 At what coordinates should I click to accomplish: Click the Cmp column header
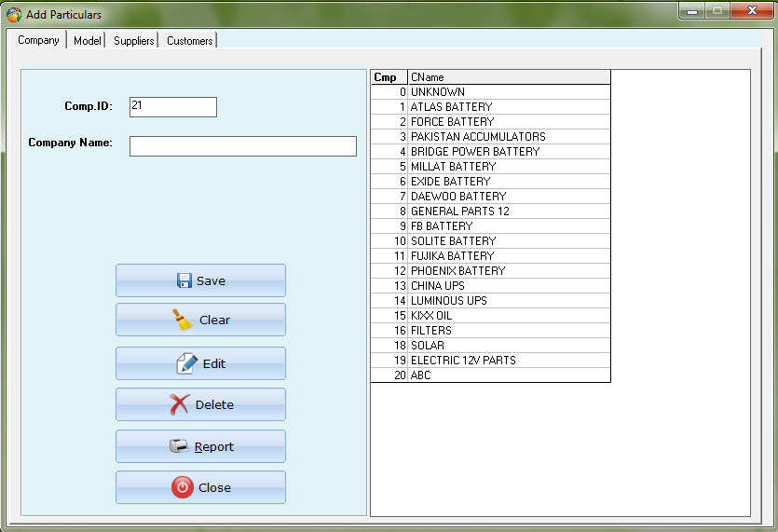point(389,77)
